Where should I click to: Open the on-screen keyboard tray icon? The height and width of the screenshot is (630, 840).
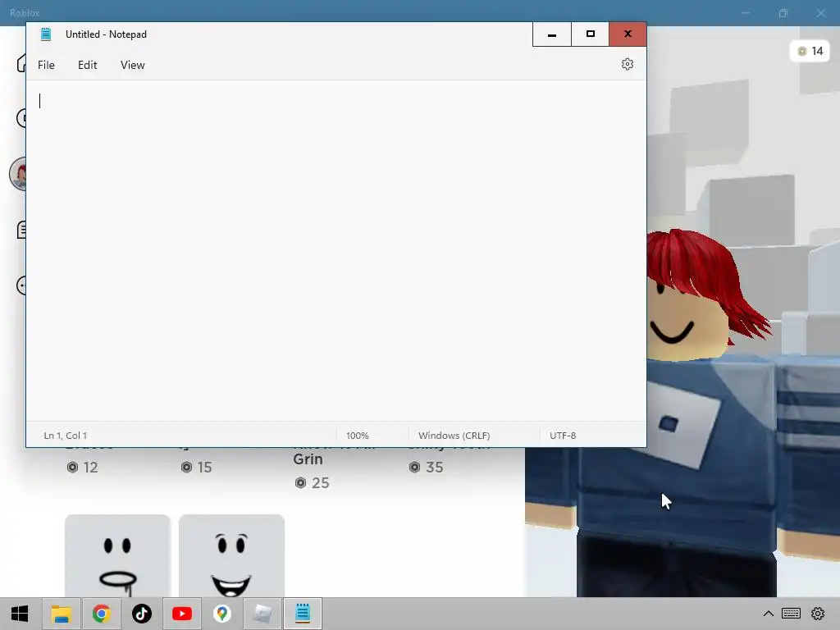tap(791, 614)
